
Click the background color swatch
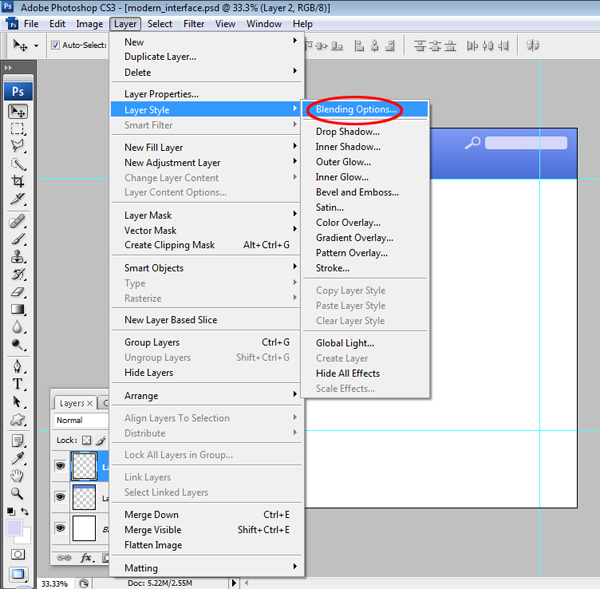point(24,537)
